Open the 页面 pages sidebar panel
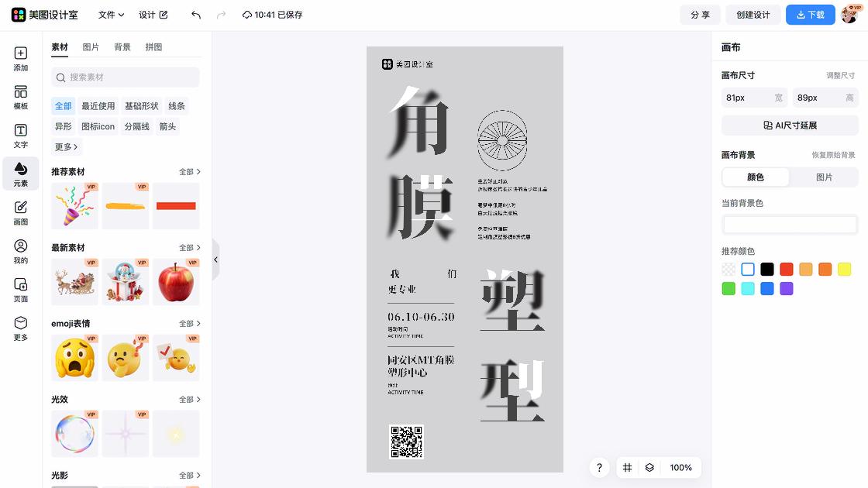 tap(20, 290)
